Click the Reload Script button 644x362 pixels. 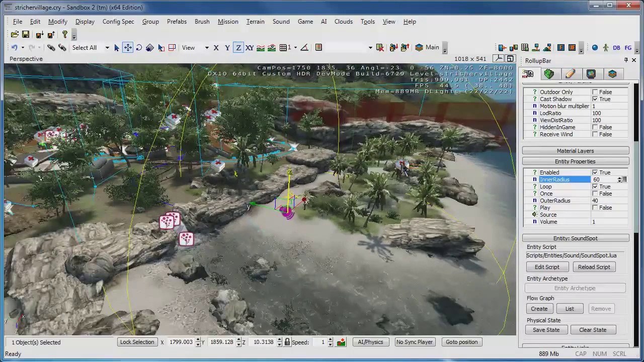coord(594,267)
